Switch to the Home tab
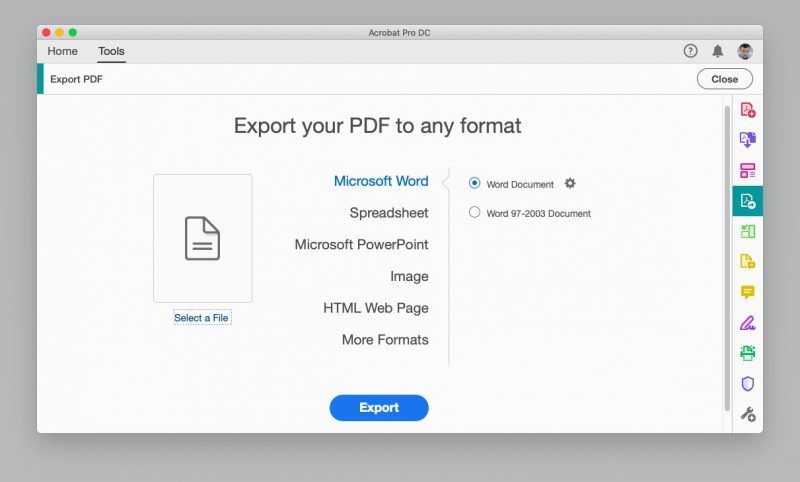The height and width of the screenshot is (482, 800). click(x=62, y=51)
